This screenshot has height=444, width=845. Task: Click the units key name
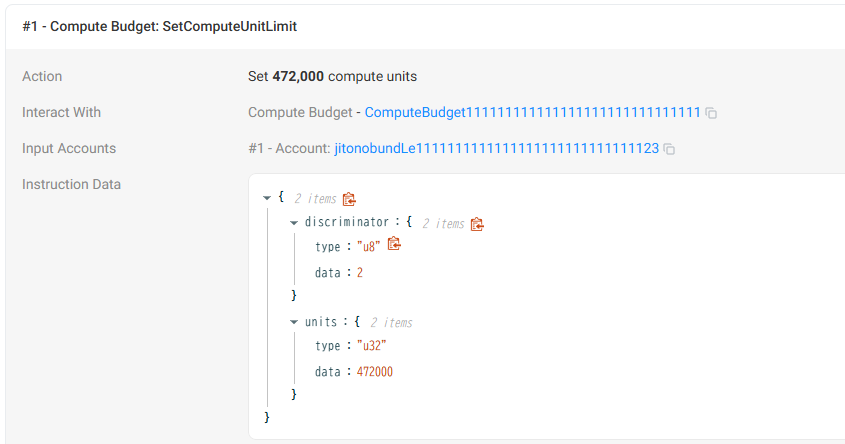[x=321, y=322]
